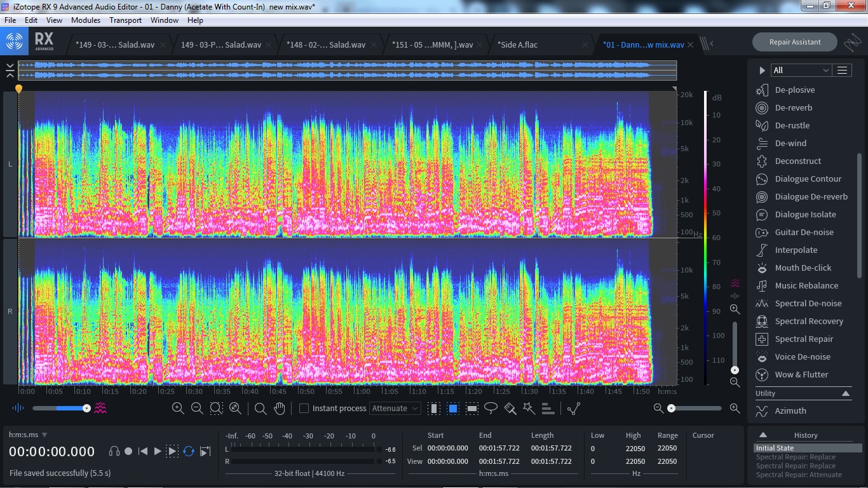868x488 pixels.
Task: Pick the Grab and Drag hand tool
Action: pos(279,409)
